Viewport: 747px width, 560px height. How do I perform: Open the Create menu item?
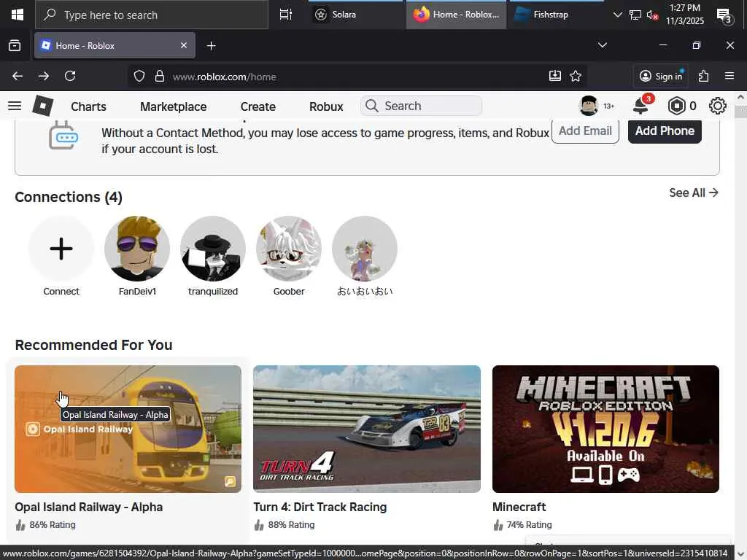[x=258, y=106]
